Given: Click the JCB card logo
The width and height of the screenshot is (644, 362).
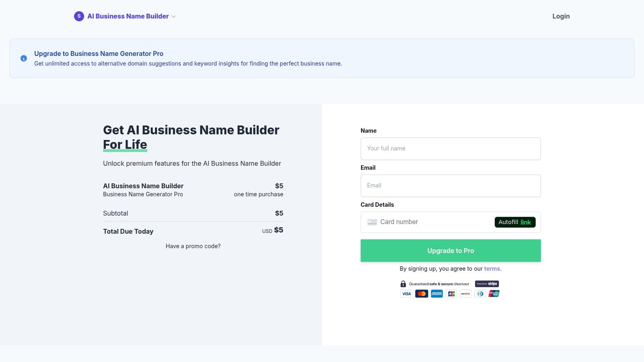Looking at the screenshot, I should pyautogui.click(x=451, y=294).
